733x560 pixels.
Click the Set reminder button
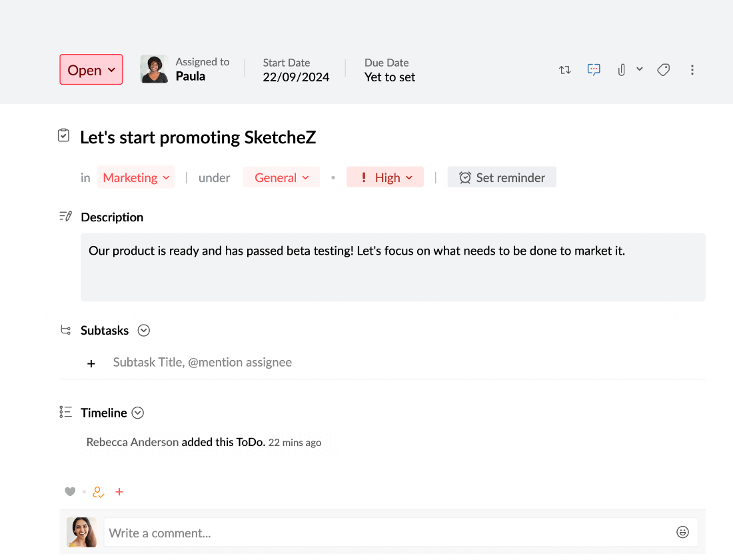click(x=502, y=177)
